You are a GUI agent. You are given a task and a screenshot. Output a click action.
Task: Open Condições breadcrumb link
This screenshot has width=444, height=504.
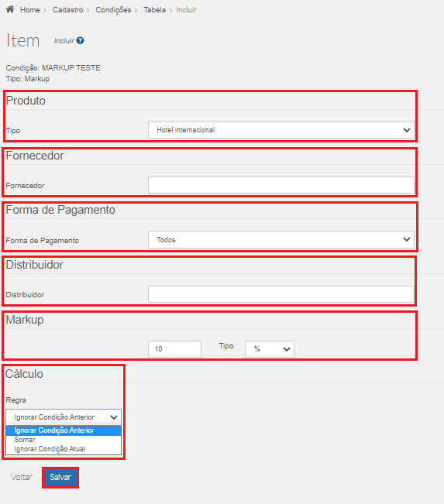(x=113, y=10)
